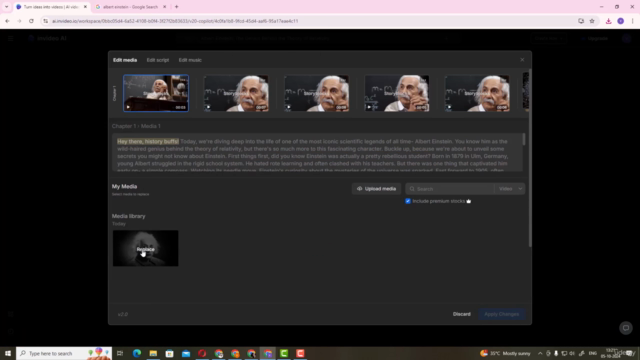Open the Edit media tab
This screenshot has height=360, width=640.
[125, 60]
